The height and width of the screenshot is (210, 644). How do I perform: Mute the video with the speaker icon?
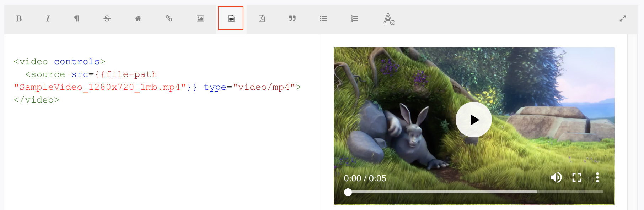(556, 177)
